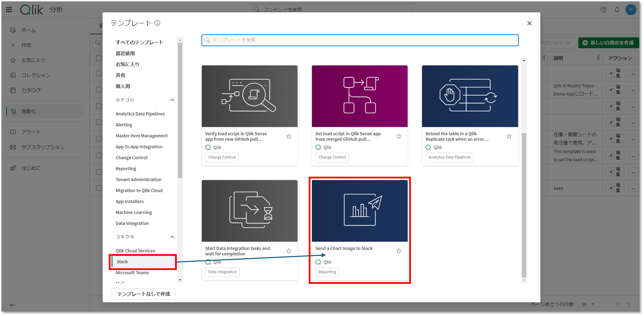This screenshot has height=316, width=644.
Task: Select Change Control category in list
Action: click(132, 158)
